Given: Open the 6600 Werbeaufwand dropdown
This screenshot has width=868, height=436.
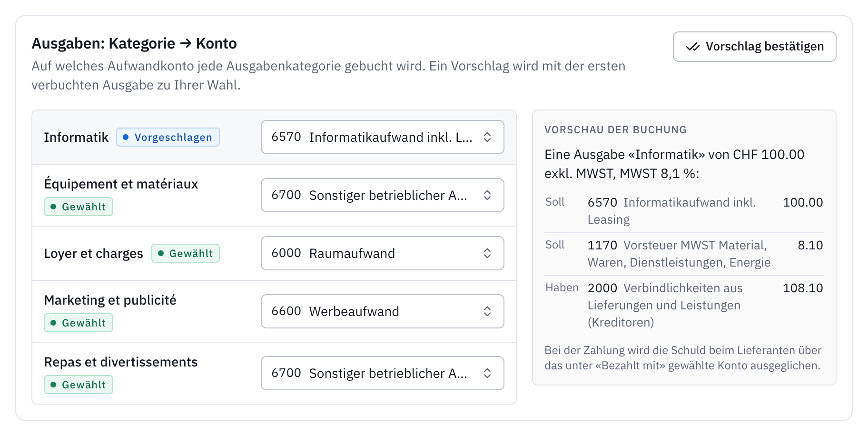Looking at the screenshot, I should (382, 311).
